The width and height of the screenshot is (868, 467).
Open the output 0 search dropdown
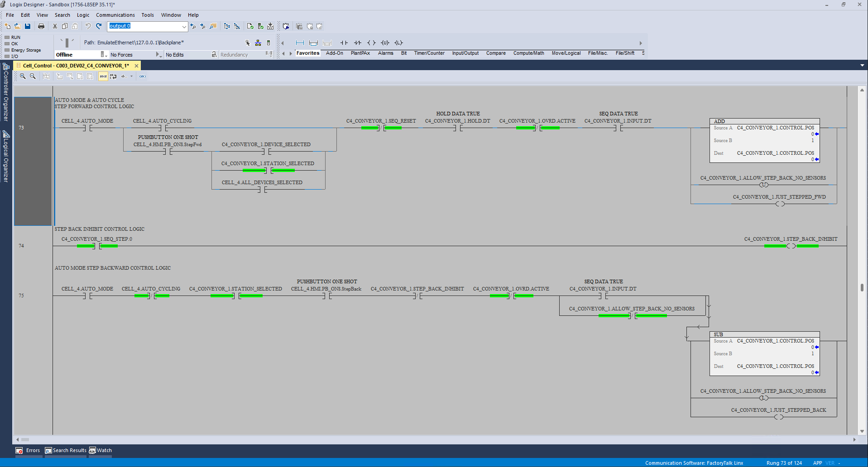tap(183, 26)
